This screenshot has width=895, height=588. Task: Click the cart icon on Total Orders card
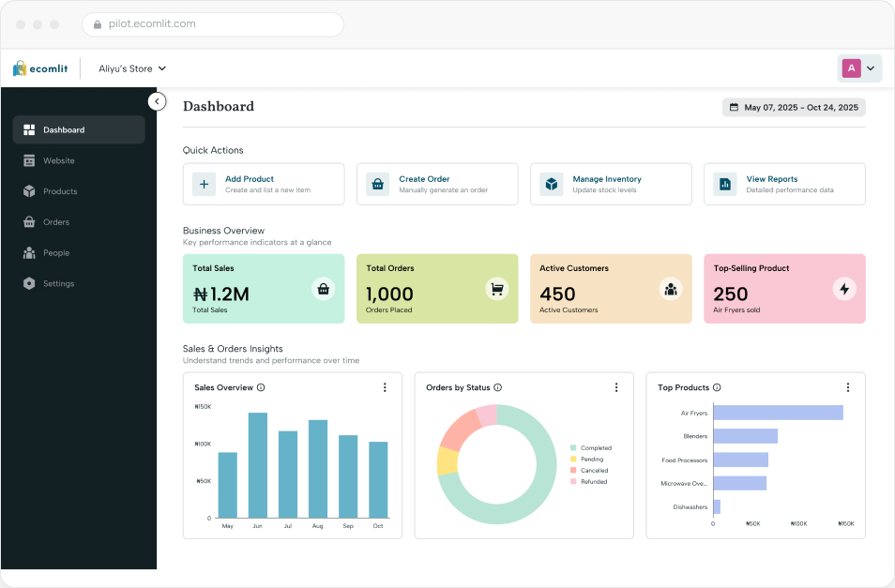tap(497, 289)
